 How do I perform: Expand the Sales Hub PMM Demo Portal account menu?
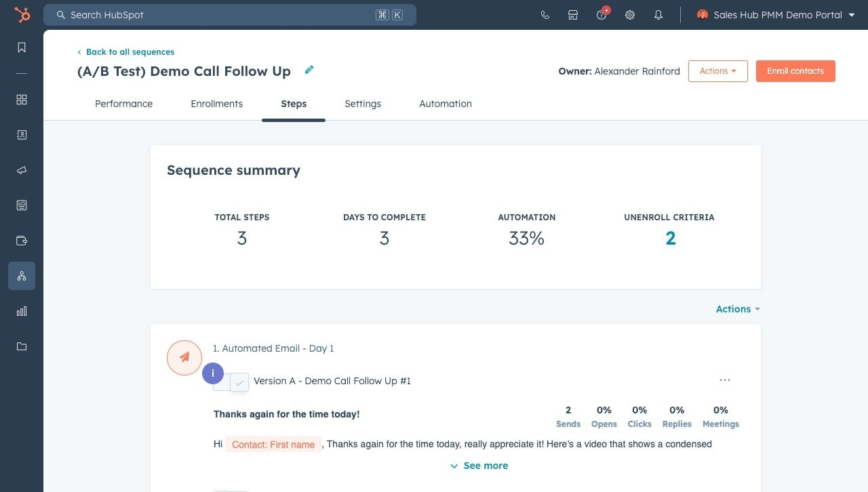point(776,15)
